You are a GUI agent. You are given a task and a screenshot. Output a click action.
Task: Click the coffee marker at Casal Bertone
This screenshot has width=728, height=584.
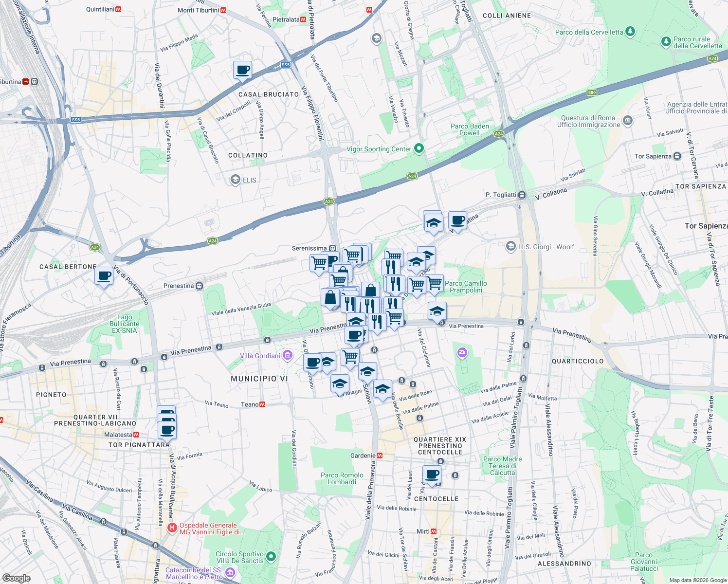[x=104, y=276]
